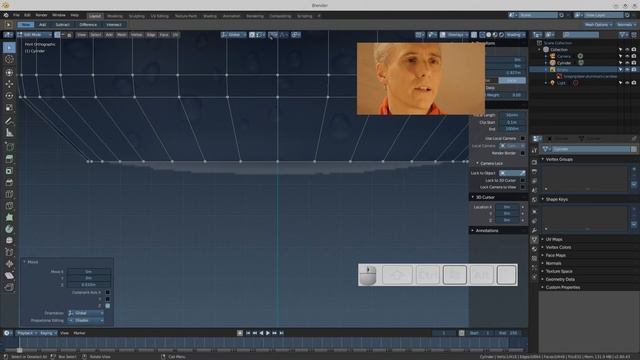640x360 pixels.
Task: Click the Blender logo icon
Action: (6, 15)
